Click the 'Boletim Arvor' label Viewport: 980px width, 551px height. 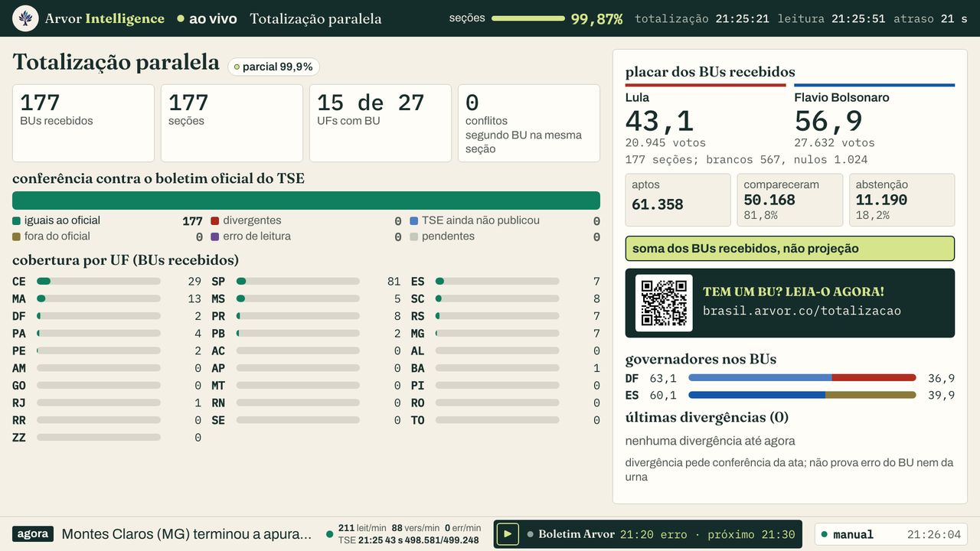click(x=577, y=534)
